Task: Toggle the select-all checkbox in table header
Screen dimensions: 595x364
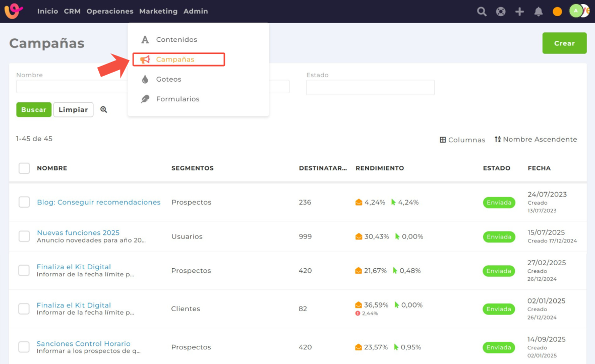Action: [x=24, y=168]
